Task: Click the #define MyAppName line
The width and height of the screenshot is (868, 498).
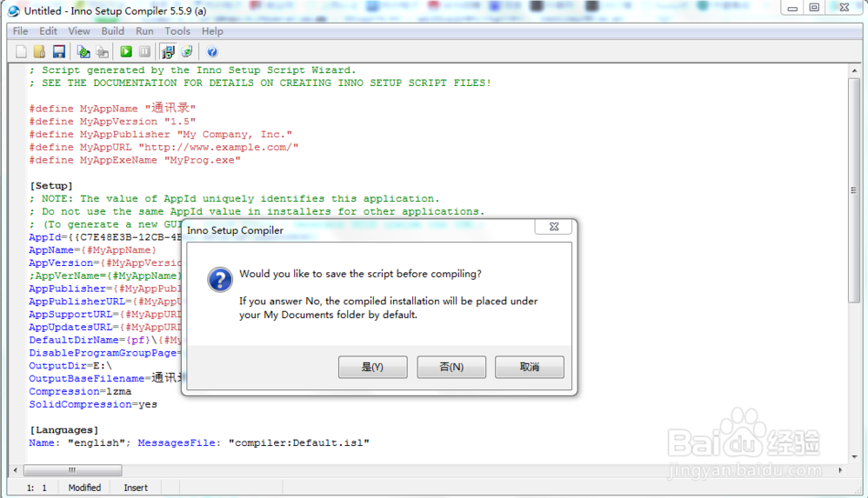Action: click(x=112, y=109)
